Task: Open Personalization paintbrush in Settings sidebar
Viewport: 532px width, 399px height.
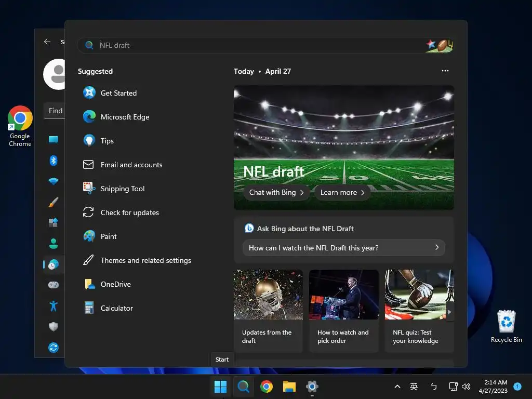Action: pyautogui.click(x=54, y=202)
